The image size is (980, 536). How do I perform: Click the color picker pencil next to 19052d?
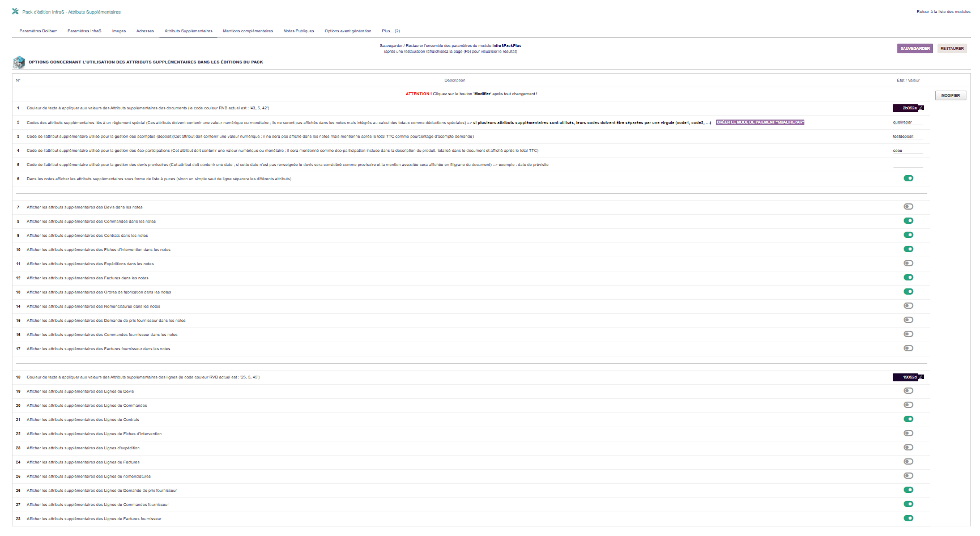coord(921,377)
